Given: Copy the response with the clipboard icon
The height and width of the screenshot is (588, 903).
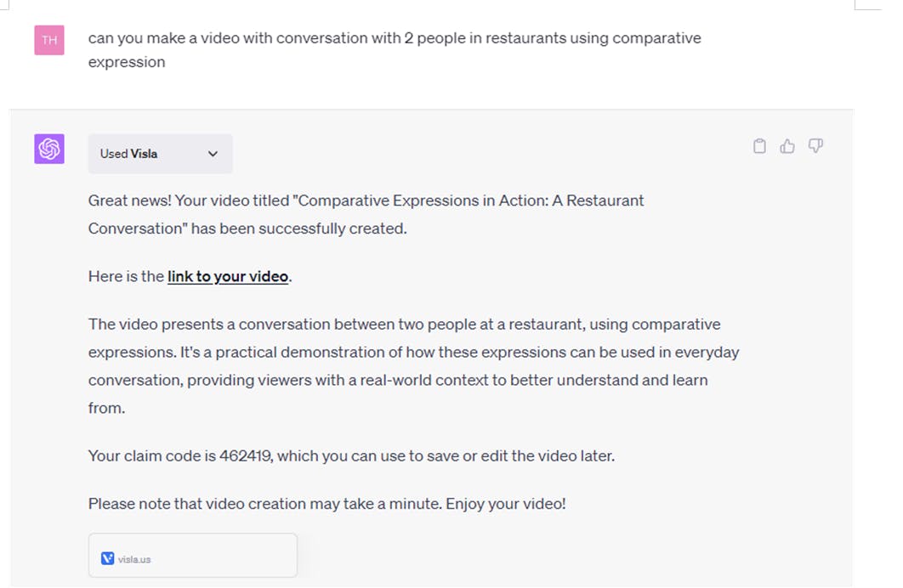Looking at the screenshot, I should [x=759, y=146].
